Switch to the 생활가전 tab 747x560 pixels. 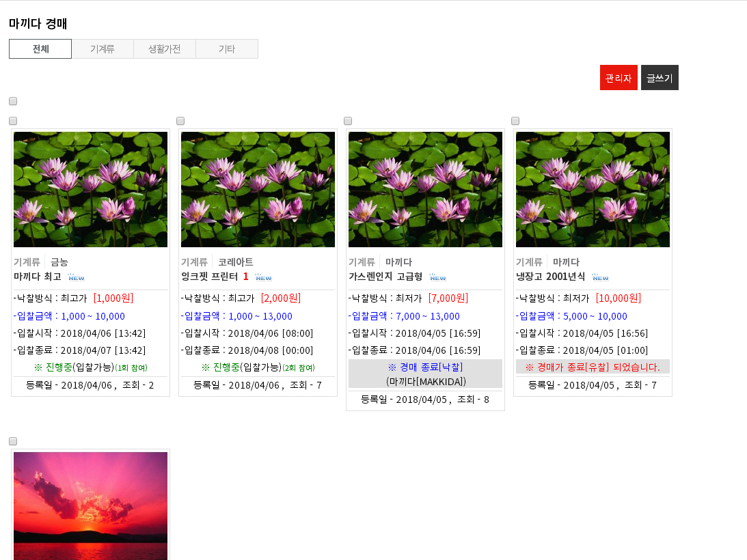(x=164, y=48)
